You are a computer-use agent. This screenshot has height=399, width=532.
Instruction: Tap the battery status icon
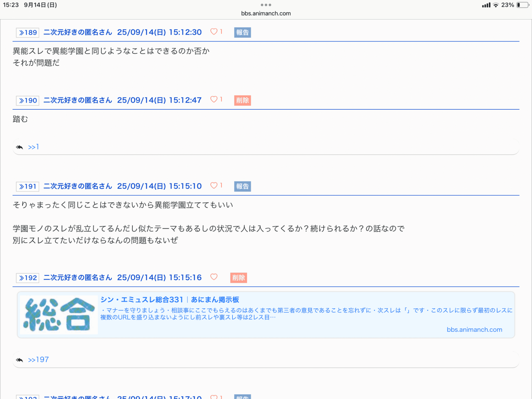click(x=522, y=5)
